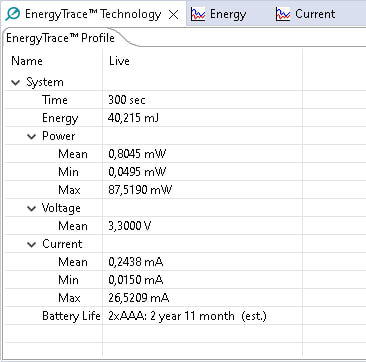This screenshot has height=362, width=366.
Task: Click the EnergyTrace Technology tab icon
Action: [13, 14]
